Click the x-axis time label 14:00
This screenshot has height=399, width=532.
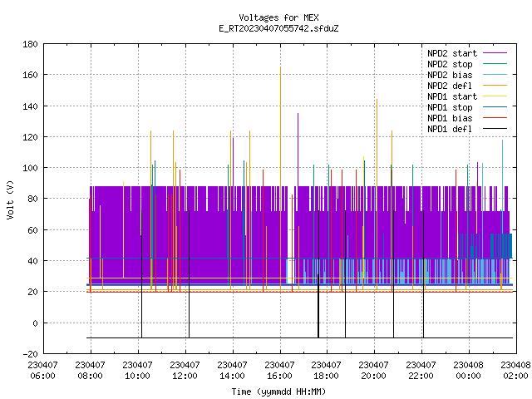(232, 376)
